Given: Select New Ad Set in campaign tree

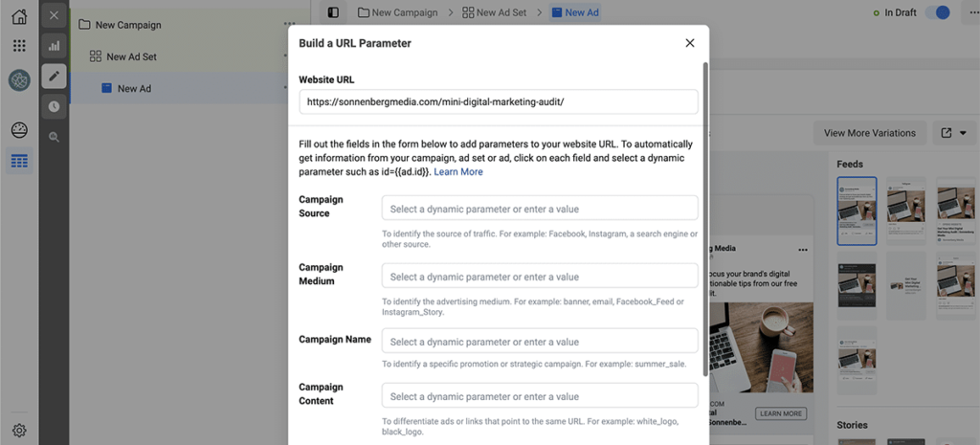Looking at the screenshot, I should pyautogui.click(x=131, y=56).
